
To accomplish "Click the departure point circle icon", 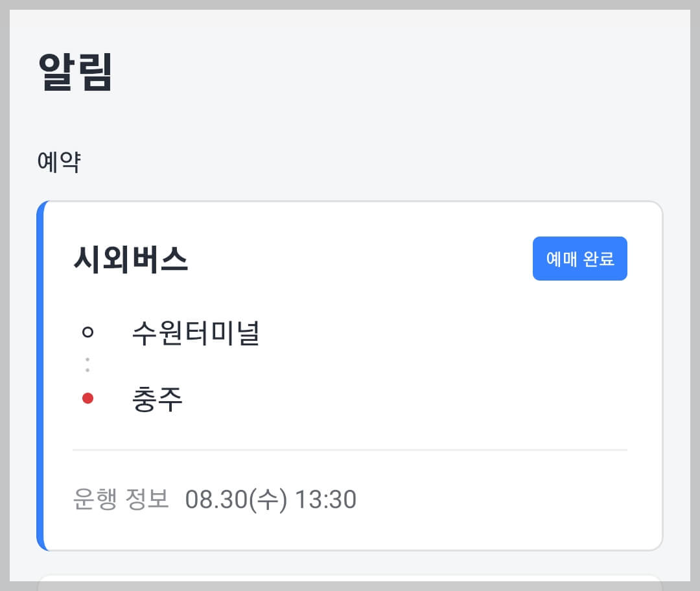I will 87,330.
